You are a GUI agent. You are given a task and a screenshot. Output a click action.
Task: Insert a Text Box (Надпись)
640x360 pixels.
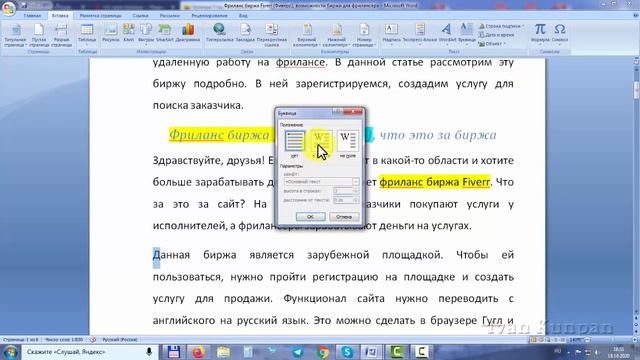[391, 33]
